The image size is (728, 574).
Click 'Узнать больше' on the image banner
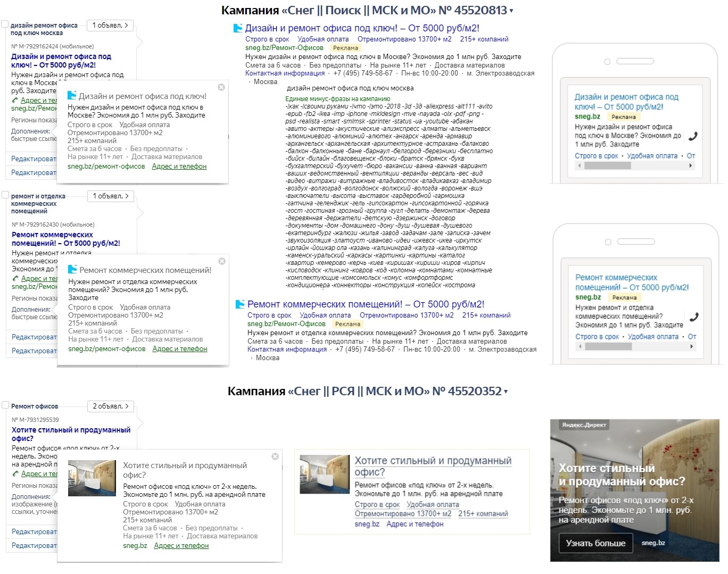coord(595,543)
